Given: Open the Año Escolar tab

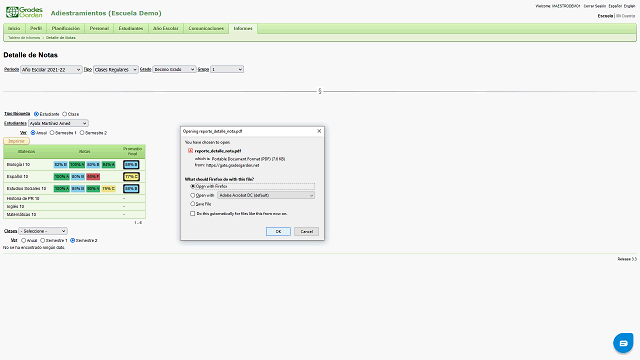Looking at the screenshot, I should coord(166,28).
